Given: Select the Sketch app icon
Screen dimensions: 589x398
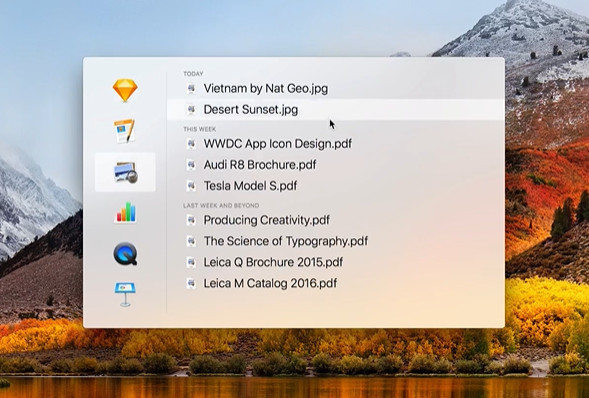Looking at the screenshot, I should (125, 90).
